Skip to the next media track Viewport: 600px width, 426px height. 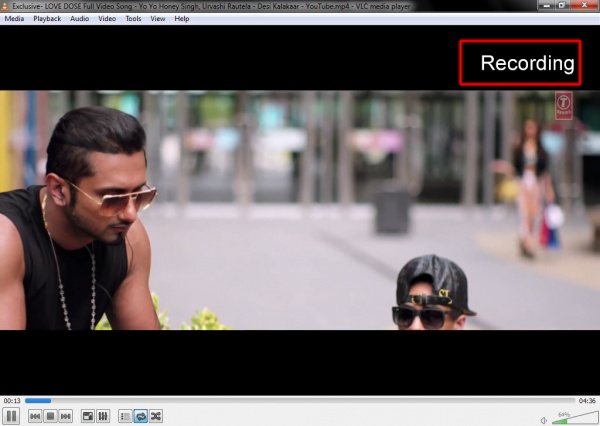pyautogui.click(x=65, y=416)
